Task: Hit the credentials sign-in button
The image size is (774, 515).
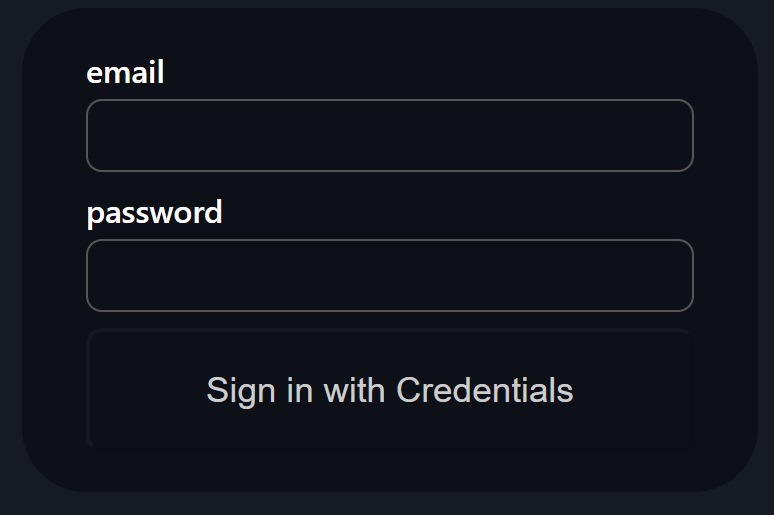Action: point(390,389)
